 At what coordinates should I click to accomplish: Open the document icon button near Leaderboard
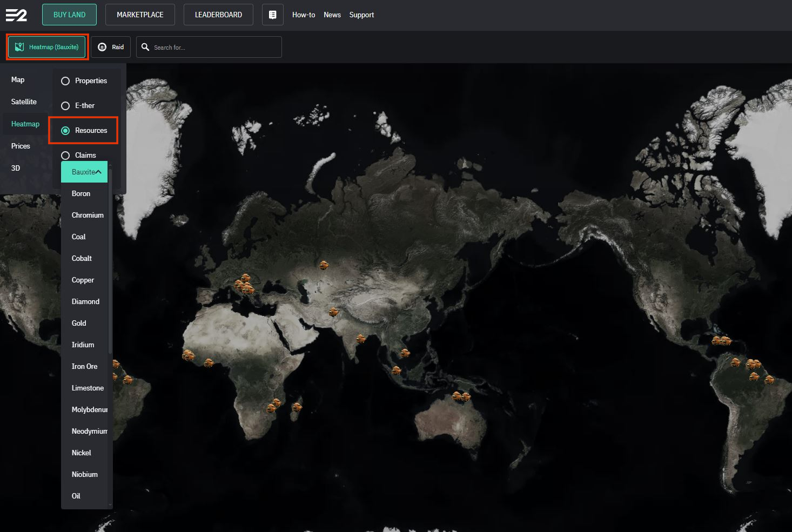(x=273, y=15)
